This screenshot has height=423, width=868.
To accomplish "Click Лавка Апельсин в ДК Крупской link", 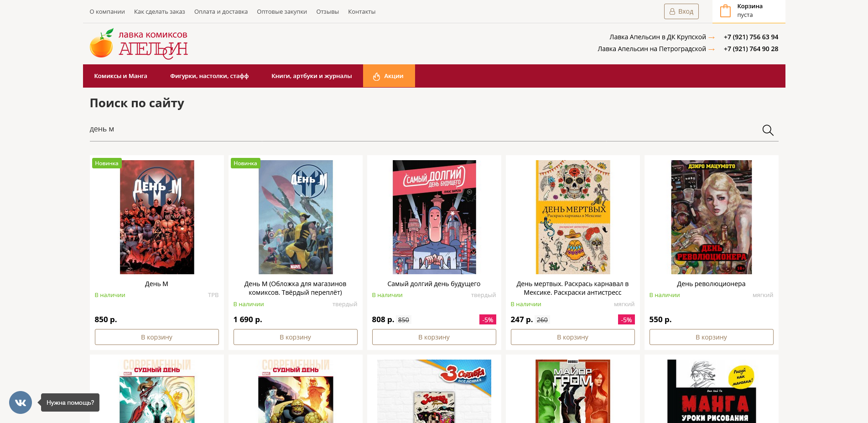I will (x=658, y=37).
